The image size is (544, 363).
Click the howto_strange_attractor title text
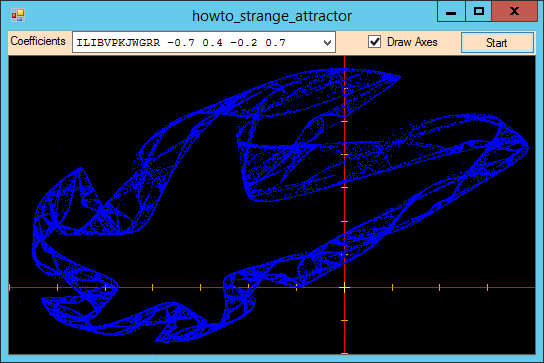[272, 16]
